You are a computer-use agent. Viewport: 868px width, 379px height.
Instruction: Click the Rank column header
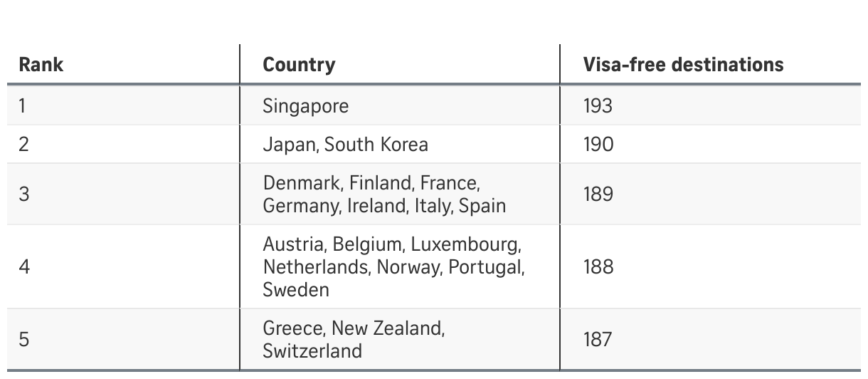41,65
